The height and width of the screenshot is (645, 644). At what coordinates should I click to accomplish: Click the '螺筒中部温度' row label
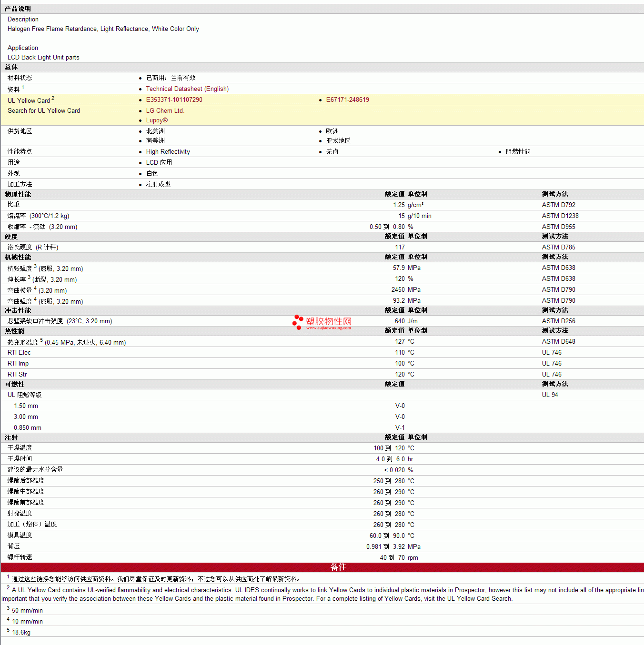(x=26, y=491)
